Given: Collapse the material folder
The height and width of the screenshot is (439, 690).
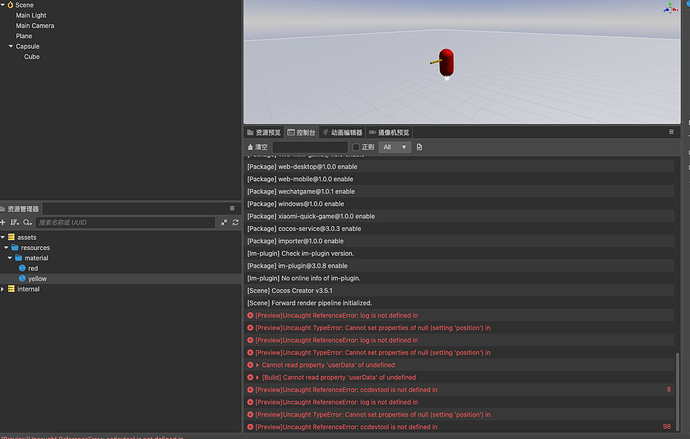Looking at the screenshot, I should [x=10, y=258].
